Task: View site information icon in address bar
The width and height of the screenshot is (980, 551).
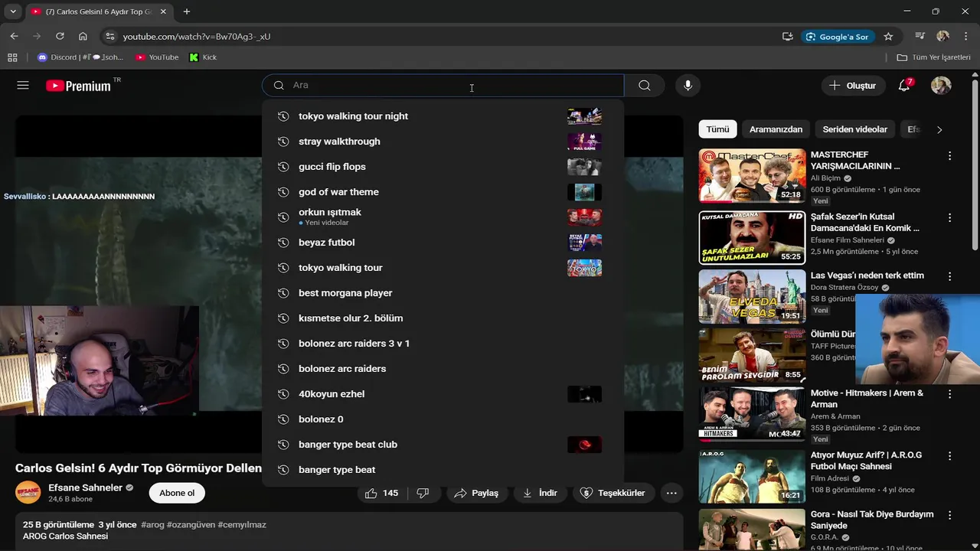Action: [110, 36]
